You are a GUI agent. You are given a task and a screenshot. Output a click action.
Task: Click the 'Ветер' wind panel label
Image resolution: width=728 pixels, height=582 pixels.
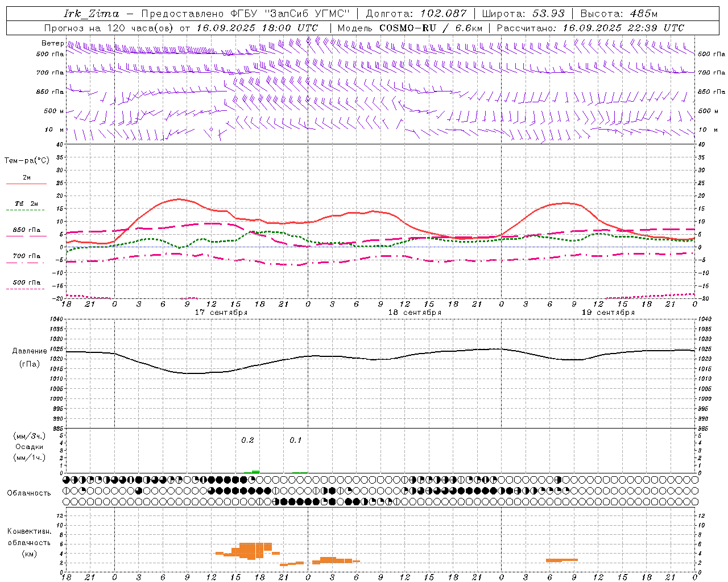click(x=53, y=43)
